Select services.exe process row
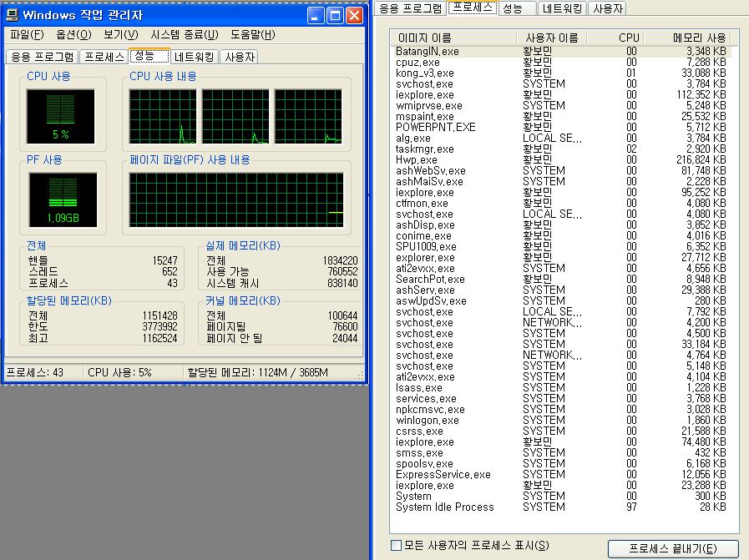749x560 pixels. (562, 399)
